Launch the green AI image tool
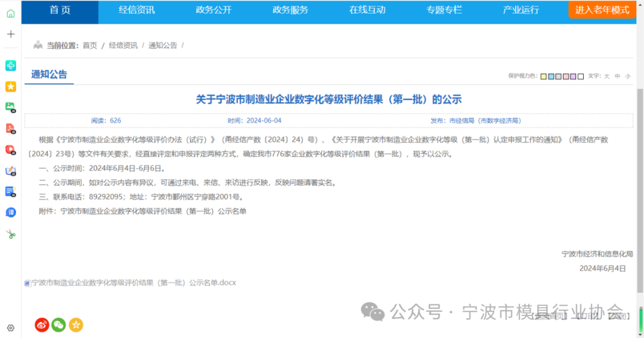The height and width of the screenshot is (338, 644). 11,108
